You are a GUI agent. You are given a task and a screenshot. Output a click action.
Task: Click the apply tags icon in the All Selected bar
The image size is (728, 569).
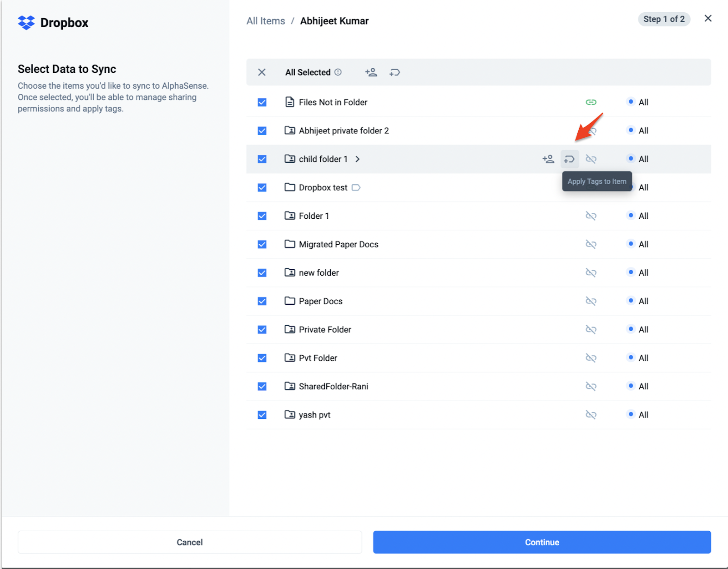[x=394, y=72]
